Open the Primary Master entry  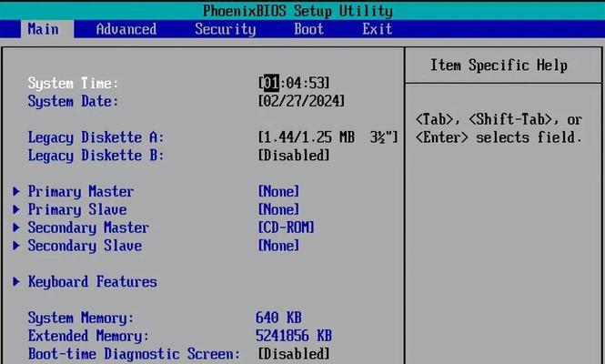pyautogui.click(x=81, y=191)
